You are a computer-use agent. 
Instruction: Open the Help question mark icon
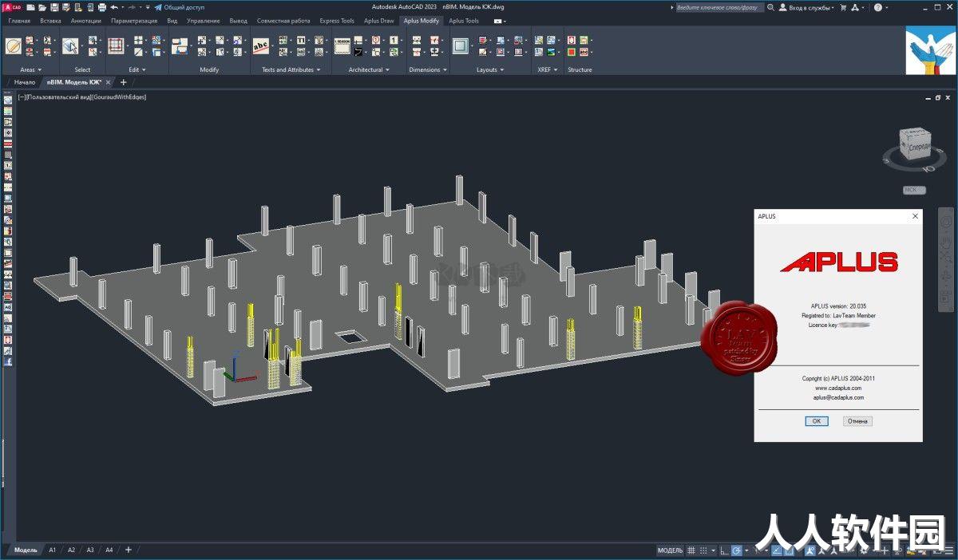(x=877, y=7)
